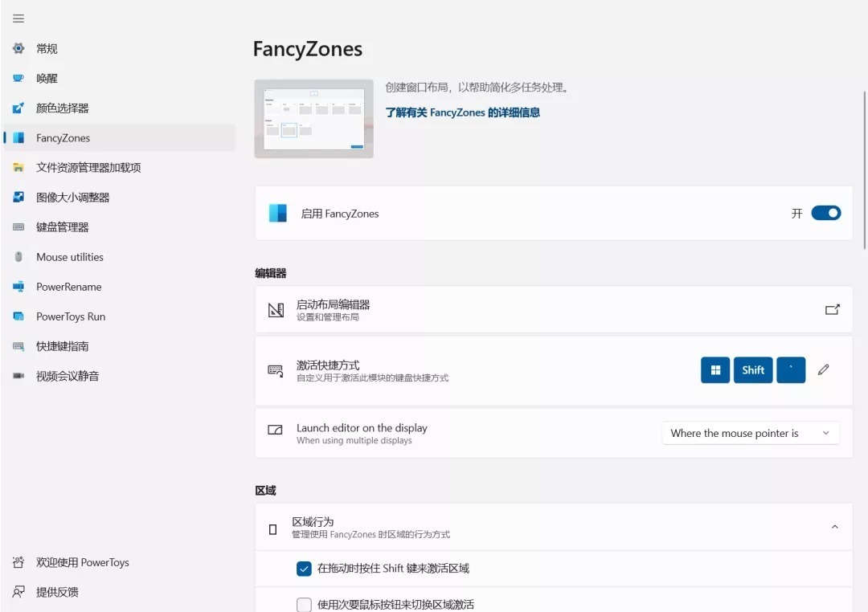Click the 图像大小调整器 icon
The height and width of the screenshot is (612, 868).
(x=18, y=198)
